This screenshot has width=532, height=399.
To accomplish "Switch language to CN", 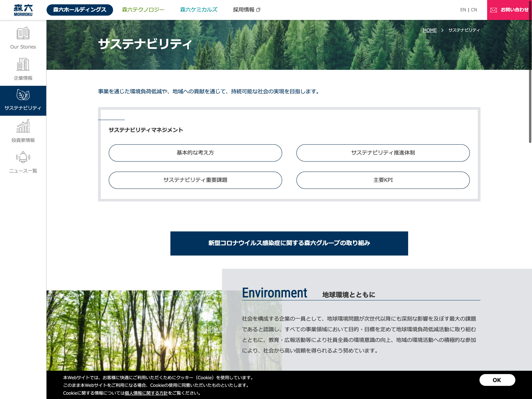I will click(x=474, y=10).
